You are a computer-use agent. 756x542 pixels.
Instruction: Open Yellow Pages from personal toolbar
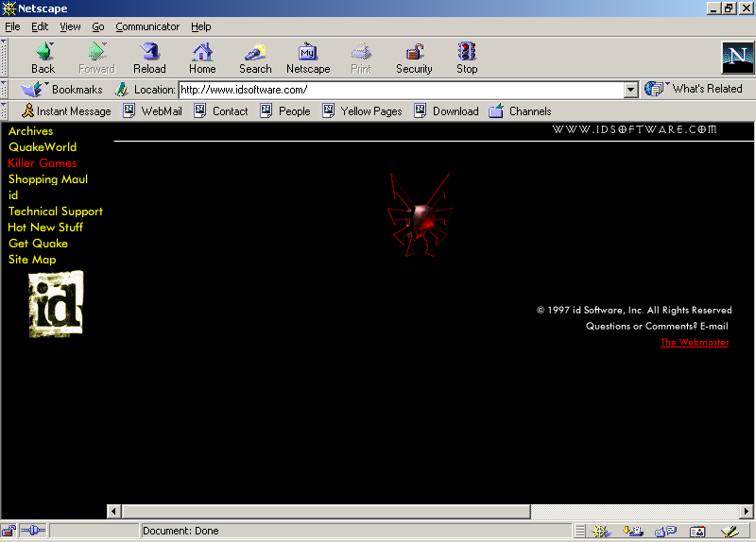pos(363,111)
